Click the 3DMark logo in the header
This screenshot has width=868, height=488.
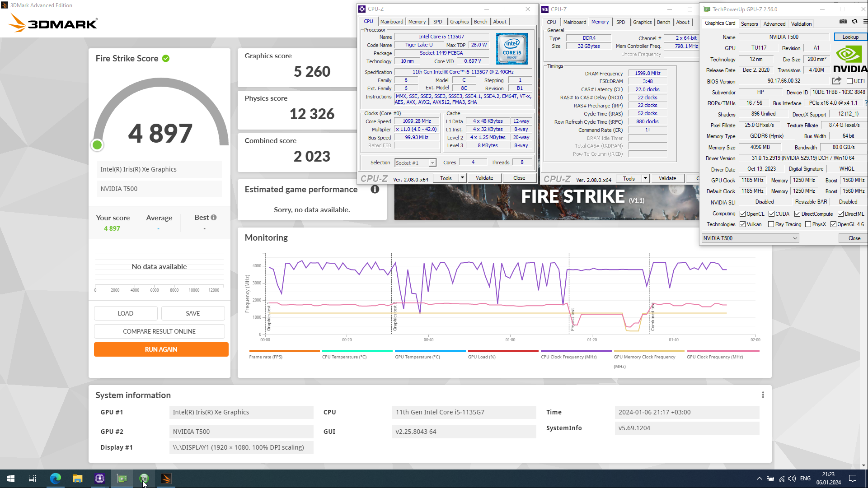52,23
